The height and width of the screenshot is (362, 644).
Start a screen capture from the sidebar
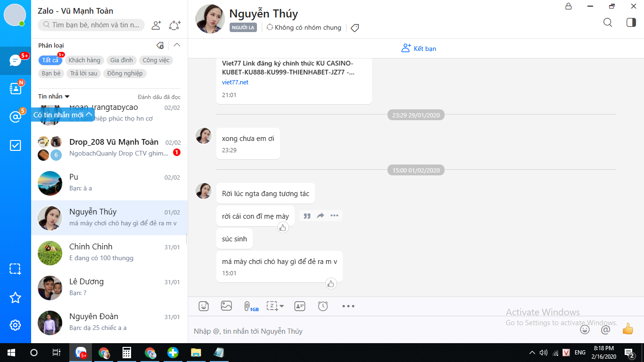(x=16, y=269)
